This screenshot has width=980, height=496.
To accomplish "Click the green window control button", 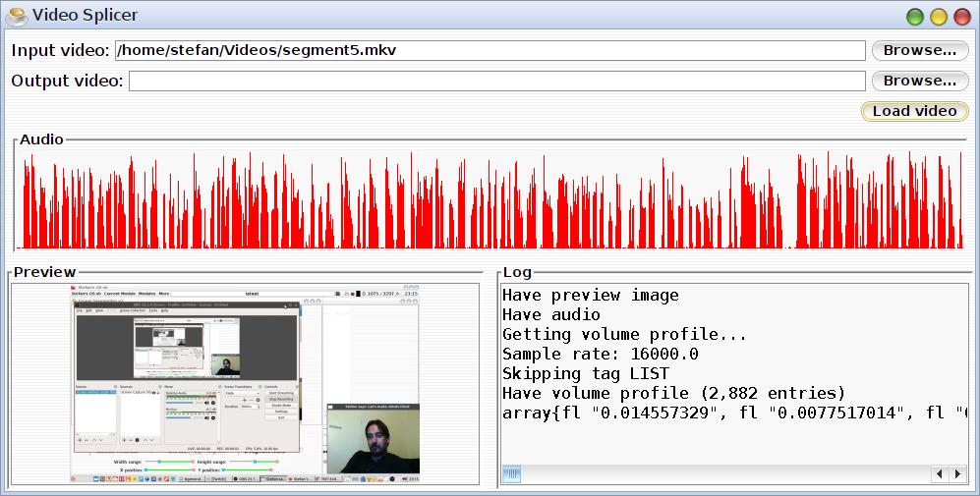I will [x=915, y=16].
